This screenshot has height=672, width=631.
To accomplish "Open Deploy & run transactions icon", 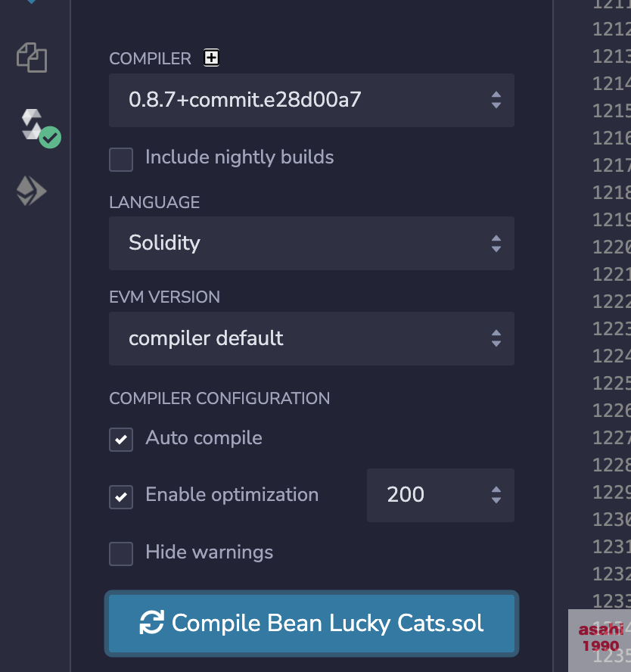I will [32, 191].
